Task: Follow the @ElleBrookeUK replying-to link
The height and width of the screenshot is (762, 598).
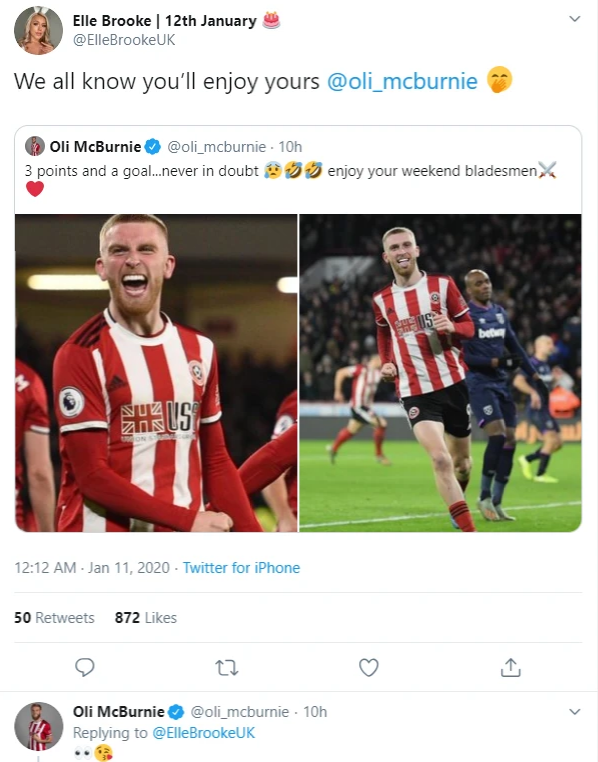Action: 204,733
